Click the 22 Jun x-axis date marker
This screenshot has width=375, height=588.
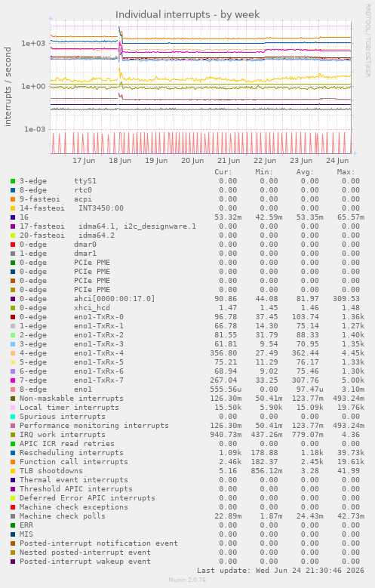pyautogui.click(x=265, y=161)
